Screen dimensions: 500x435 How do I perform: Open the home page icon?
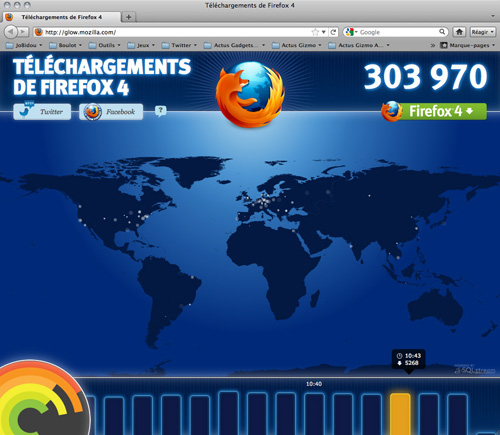tap(459, 32)
